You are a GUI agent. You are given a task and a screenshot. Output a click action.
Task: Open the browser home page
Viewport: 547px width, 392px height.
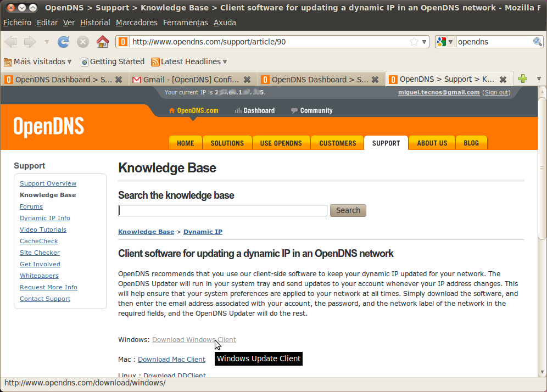(103, 42)
